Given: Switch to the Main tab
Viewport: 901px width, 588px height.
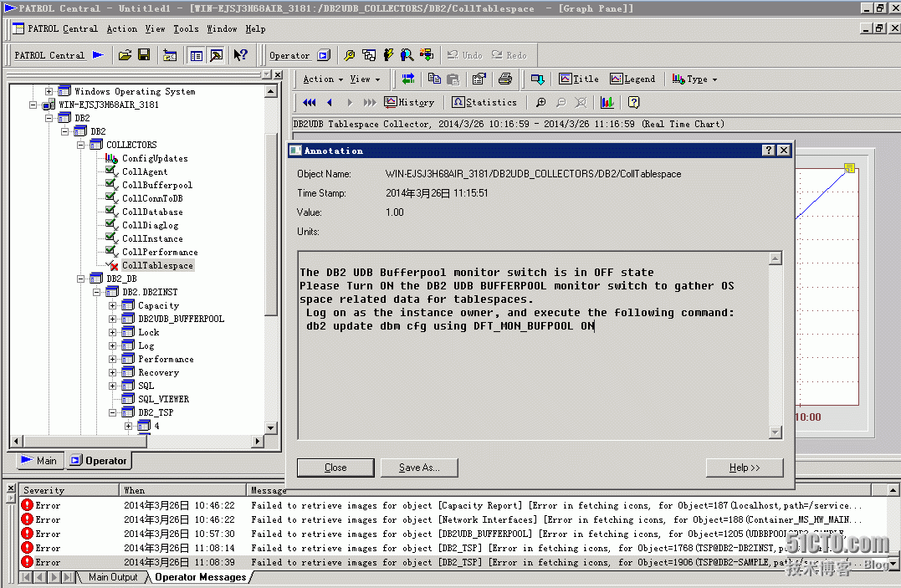Looking at the screenshot, I should (x=39, y=460).
